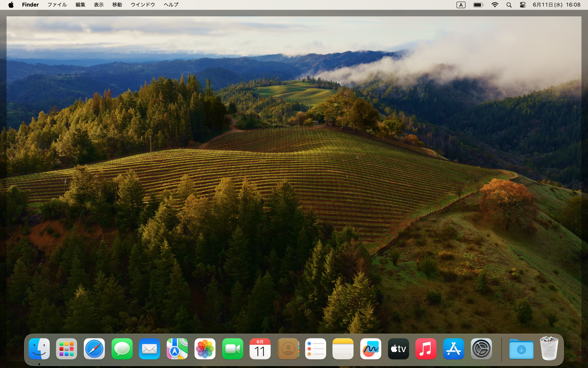Image resolution: width=588 pixels, height=368 pixels.
Task: Open System Settings gear icon
Action: (481, 349)
